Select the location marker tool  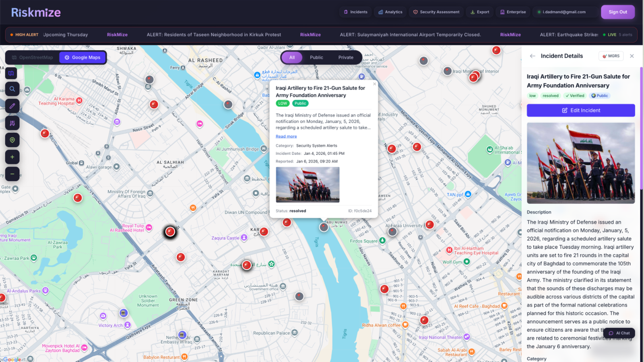pos(12,140)
